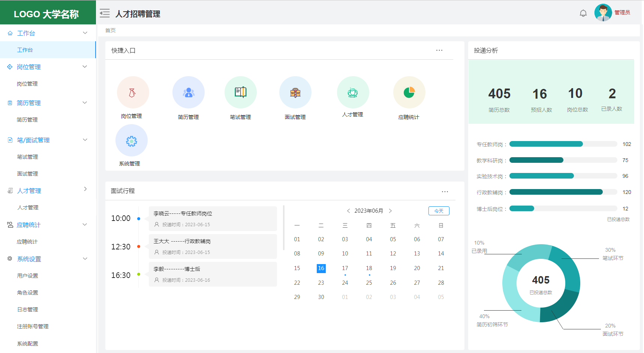Click the 笔试管理 book icon
644x353 pixels.
(x=240, y=92)
